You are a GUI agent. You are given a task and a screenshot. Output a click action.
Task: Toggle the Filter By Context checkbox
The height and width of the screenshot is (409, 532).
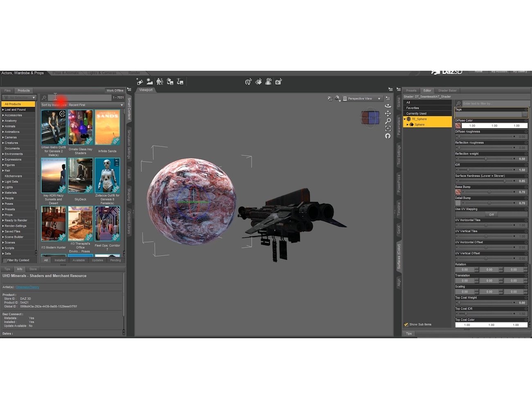point(5,260)
